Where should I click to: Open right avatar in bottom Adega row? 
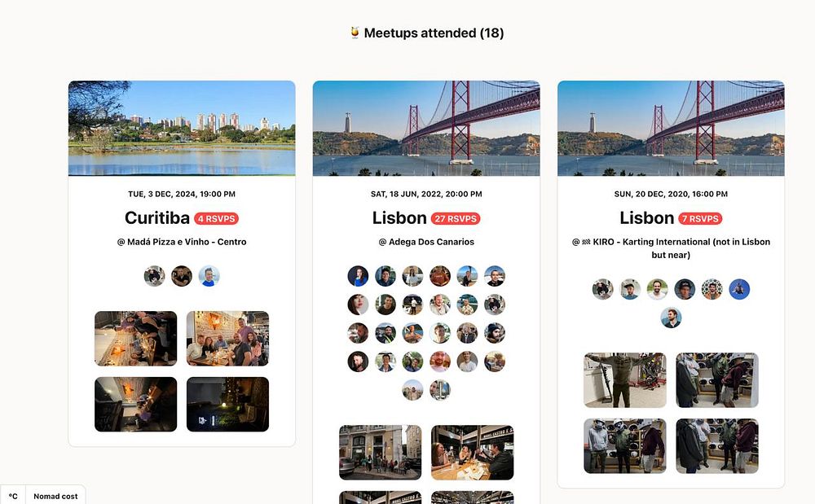(x=440, y=390)
